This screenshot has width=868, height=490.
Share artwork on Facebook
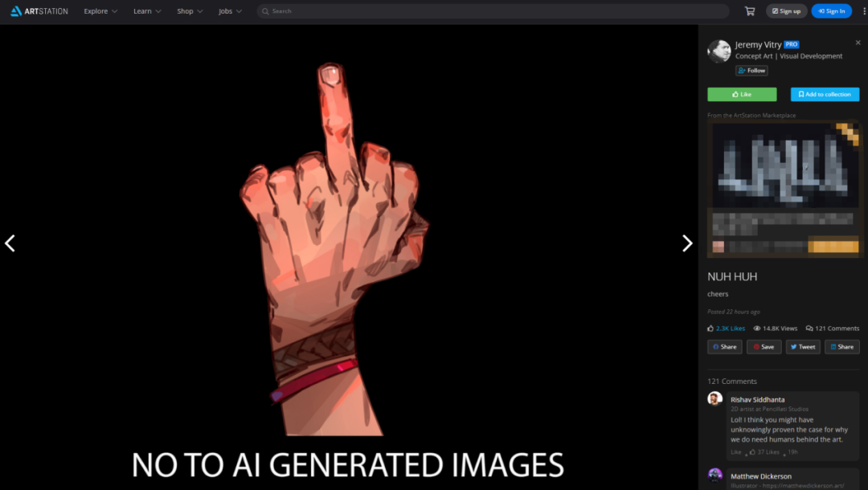pyautogui.click(x=725, y=347)
